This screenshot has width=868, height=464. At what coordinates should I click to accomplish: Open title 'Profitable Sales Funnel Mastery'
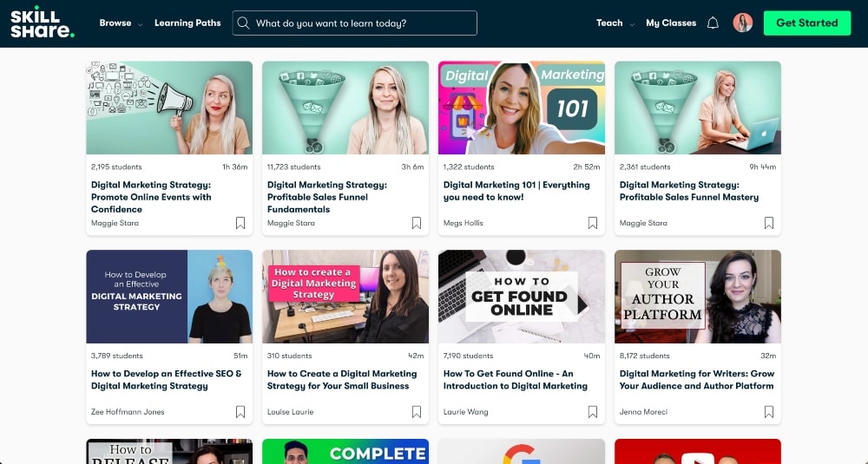(689, 191)
